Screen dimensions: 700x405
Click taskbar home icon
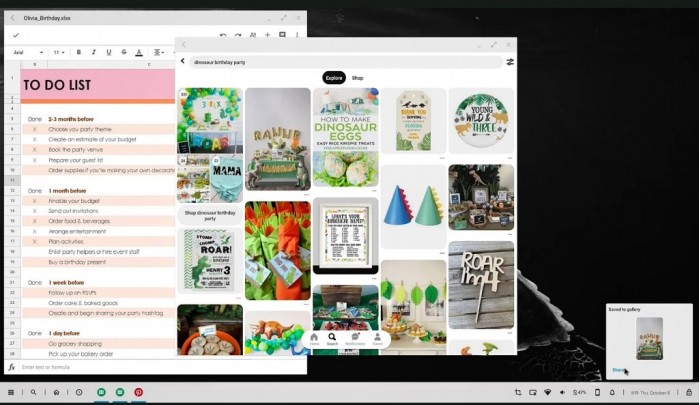pos(56,392)
